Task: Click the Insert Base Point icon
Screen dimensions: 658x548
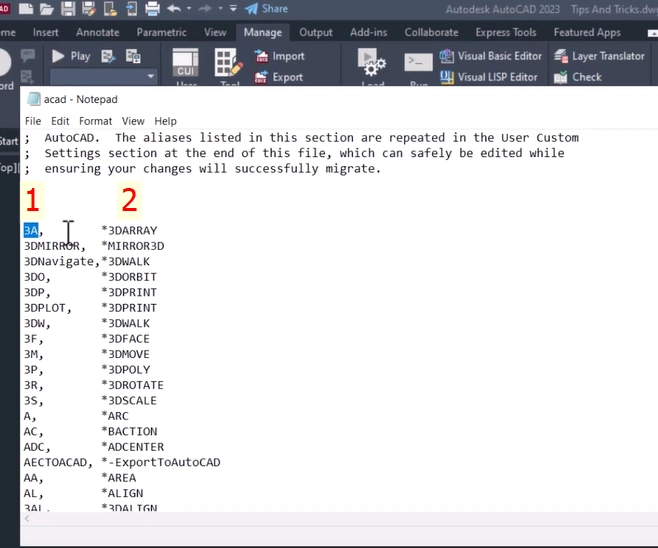Action: tap(27, 77)
